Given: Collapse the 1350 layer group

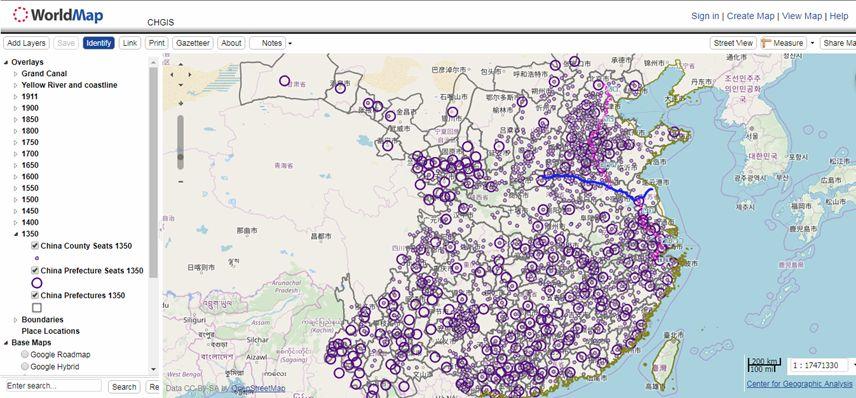Looking at the screenshot, I should [x=16, y=234].
